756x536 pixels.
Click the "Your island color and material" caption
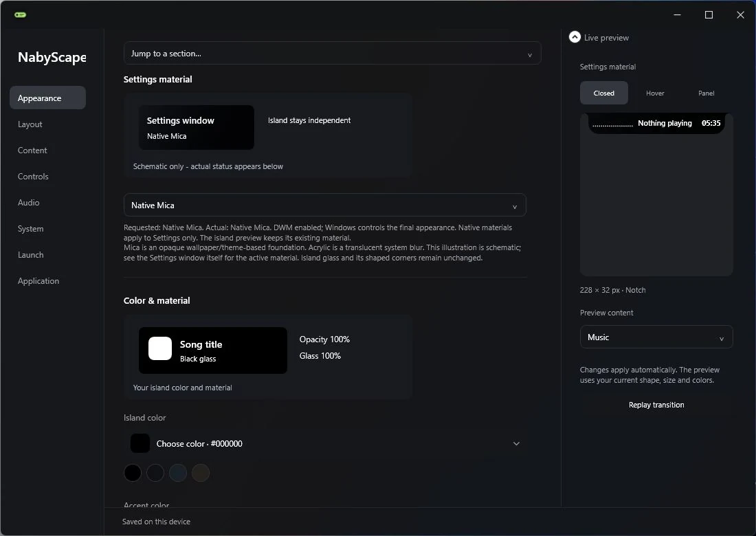pyautogui.click(x=182, y=388)
